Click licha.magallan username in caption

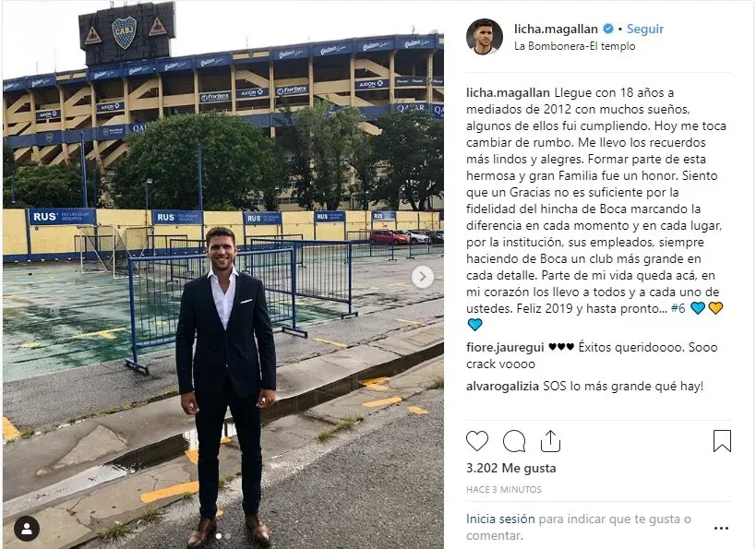point(509,92)
